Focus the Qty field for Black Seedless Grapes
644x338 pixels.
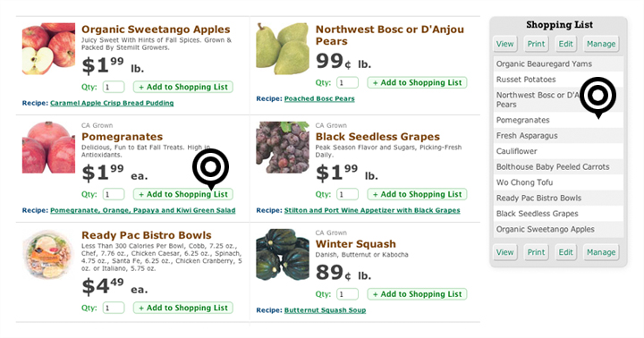(x=347, y=194)
